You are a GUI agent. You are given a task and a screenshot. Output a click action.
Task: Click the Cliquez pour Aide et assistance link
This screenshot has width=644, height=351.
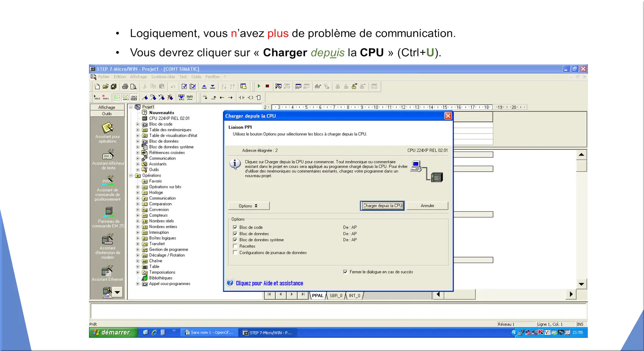269,283
